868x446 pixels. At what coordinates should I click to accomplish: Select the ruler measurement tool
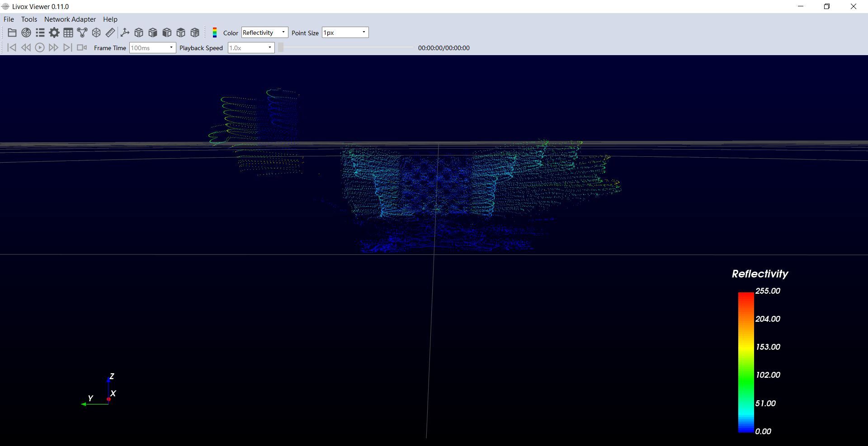(110, 33)
